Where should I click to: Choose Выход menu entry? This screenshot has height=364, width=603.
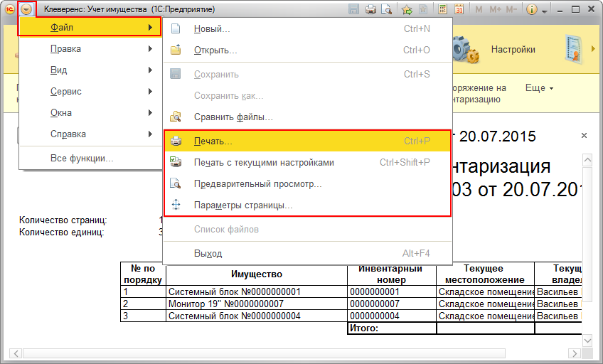tap(307, 254)
